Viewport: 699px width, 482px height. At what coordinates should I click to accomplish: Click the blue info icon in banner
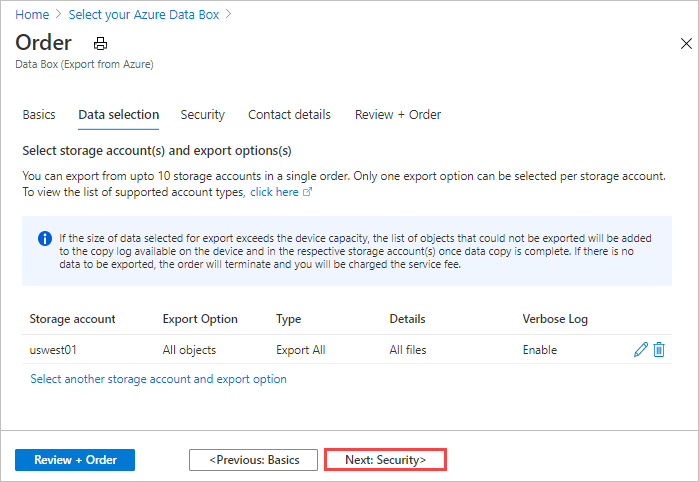coord(45,239)
